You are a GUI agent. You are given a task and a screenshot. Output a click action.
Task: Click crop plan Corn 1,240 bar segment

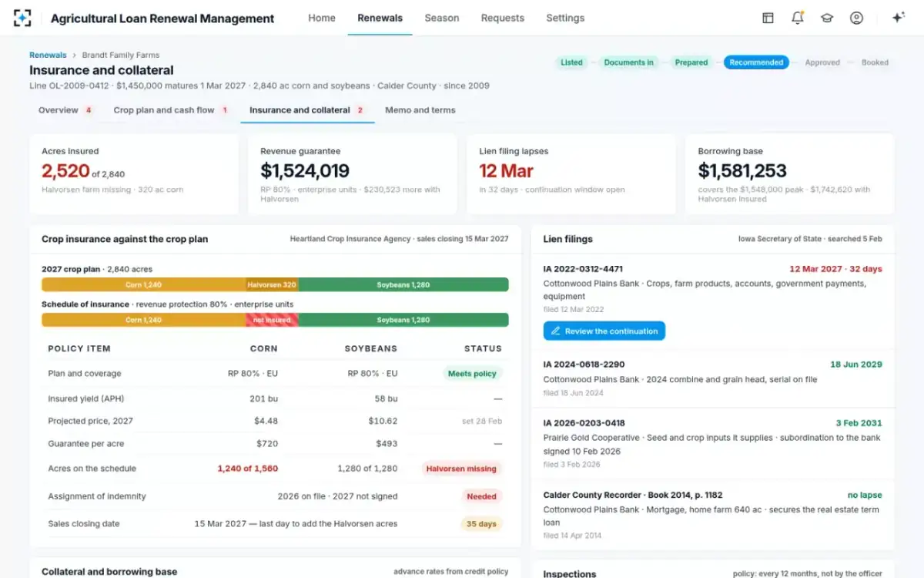click(144, 284)
